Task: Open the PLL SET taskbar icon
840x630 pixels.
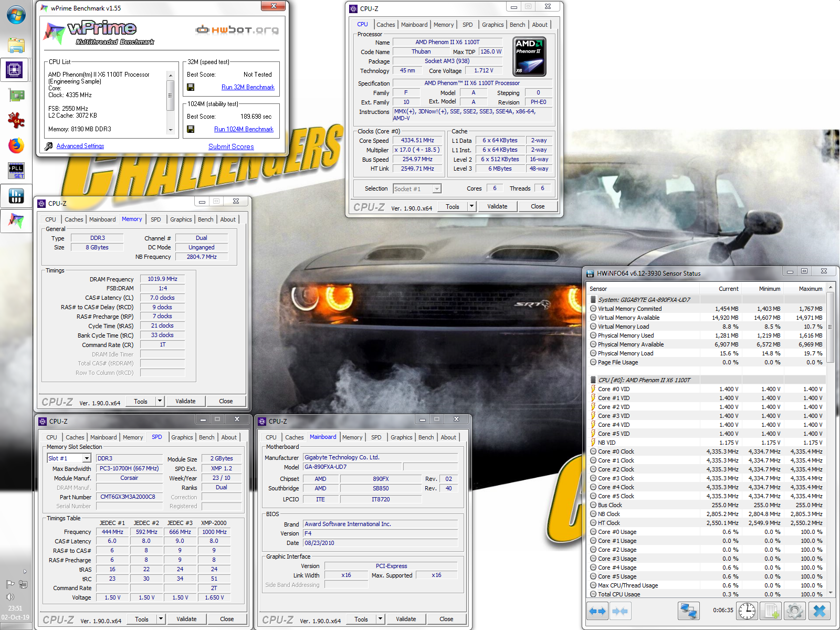Action: pyautogui.click(x=16, y=171)
